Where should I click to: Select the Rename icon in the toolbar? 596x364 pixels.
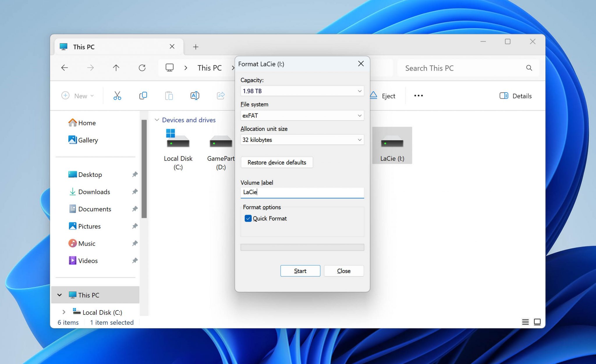(x=195, y=95)
